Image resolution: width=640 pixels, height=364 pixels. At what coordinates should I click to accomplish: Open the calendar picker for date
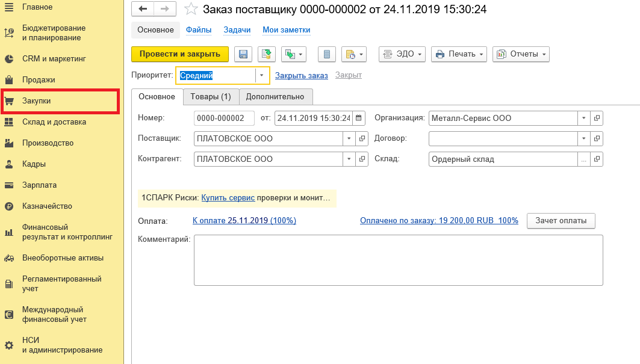click(x=359, y=119)
